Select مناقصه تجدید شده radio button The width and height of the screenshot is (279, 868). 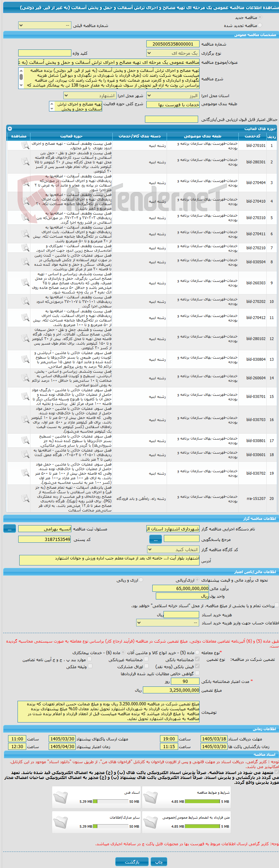pyautogui.click(x=260, y=25)
